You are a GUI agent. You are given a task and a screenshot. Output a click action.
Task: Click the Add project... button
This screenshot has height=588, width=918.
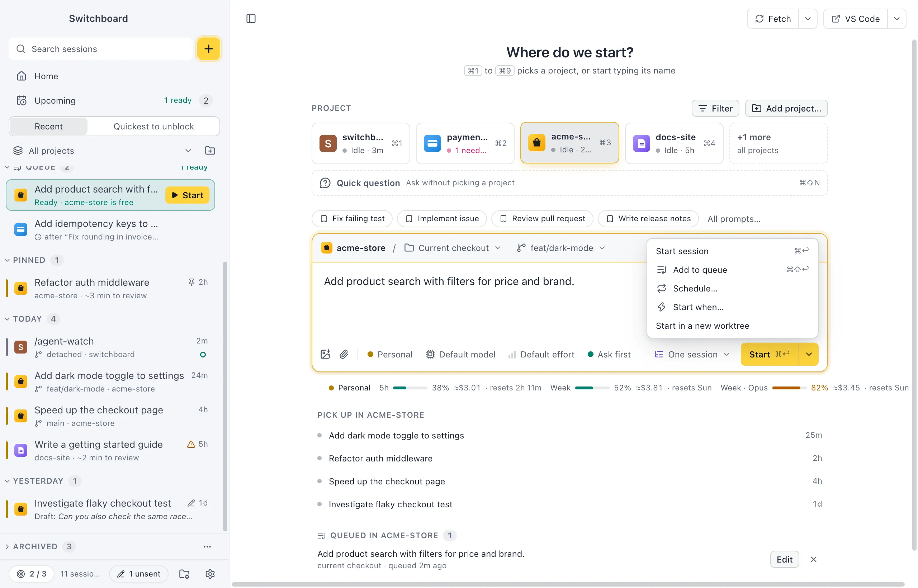[786, 108]
